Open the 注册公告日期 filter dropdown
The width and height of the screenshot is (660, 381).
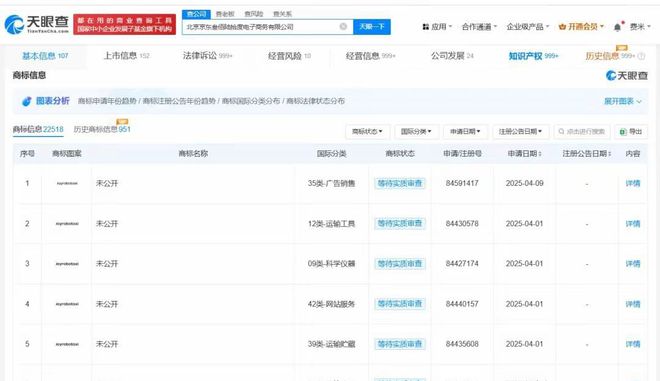click(521, 132)
